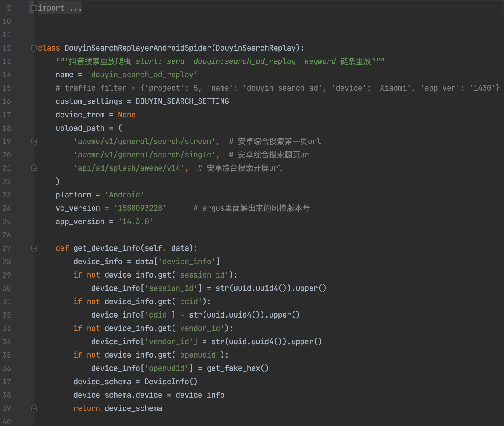The width and height of the screenshot is (504, 426).
Task: Click return device_schema statement
Action: 118,408
